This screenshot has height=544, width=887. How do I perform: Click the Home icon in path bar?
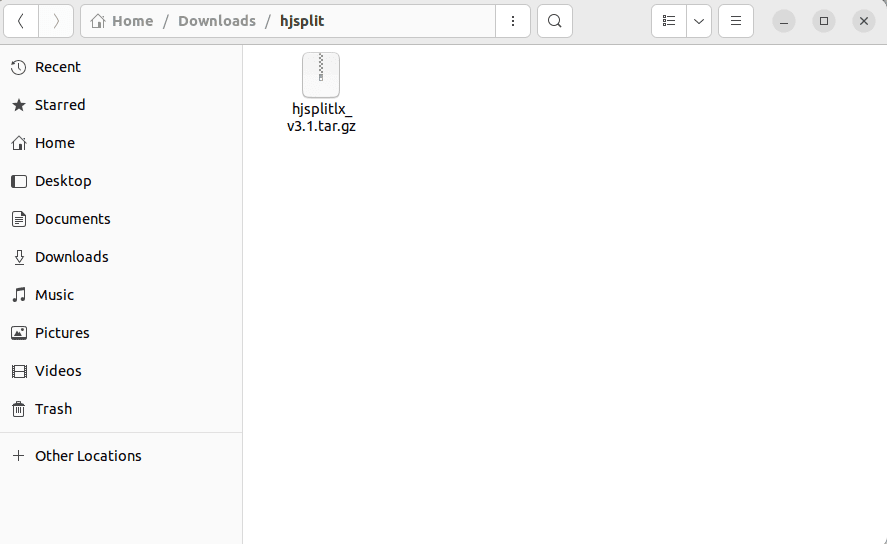click(98, 21)
